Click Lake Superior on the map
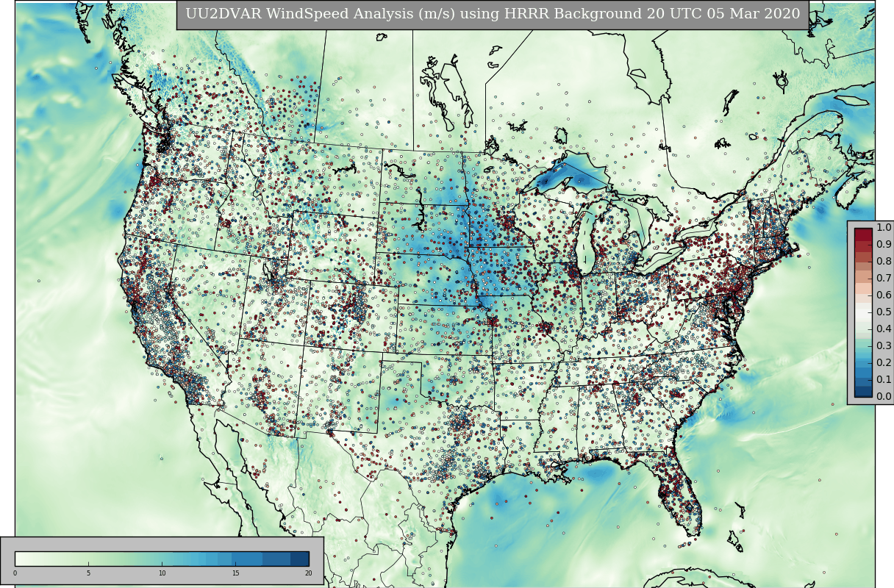This screenshot has height=588, width=894. coord(570,176)
